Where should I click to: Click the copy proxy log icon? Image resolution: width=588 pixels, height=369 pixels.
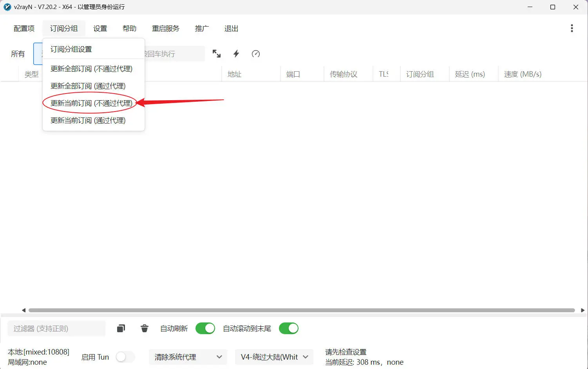point(121,328)
